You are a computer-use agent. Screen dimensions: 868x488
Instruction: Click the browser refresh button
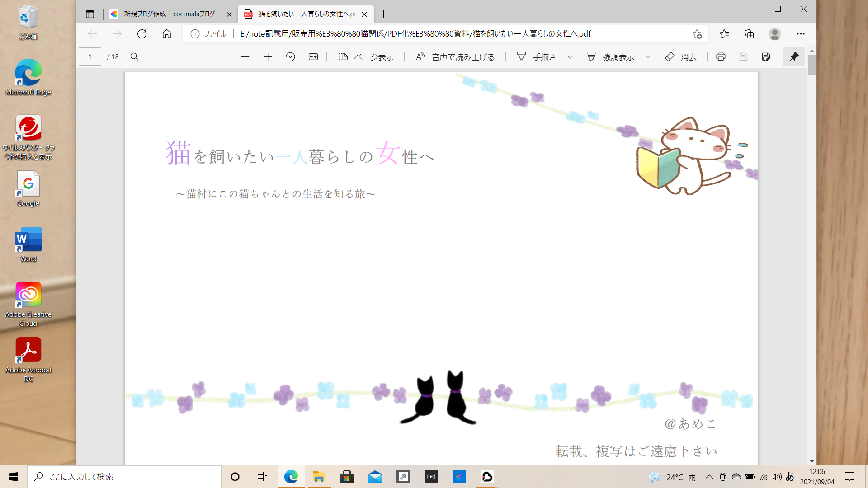click(x=142, y=34)
